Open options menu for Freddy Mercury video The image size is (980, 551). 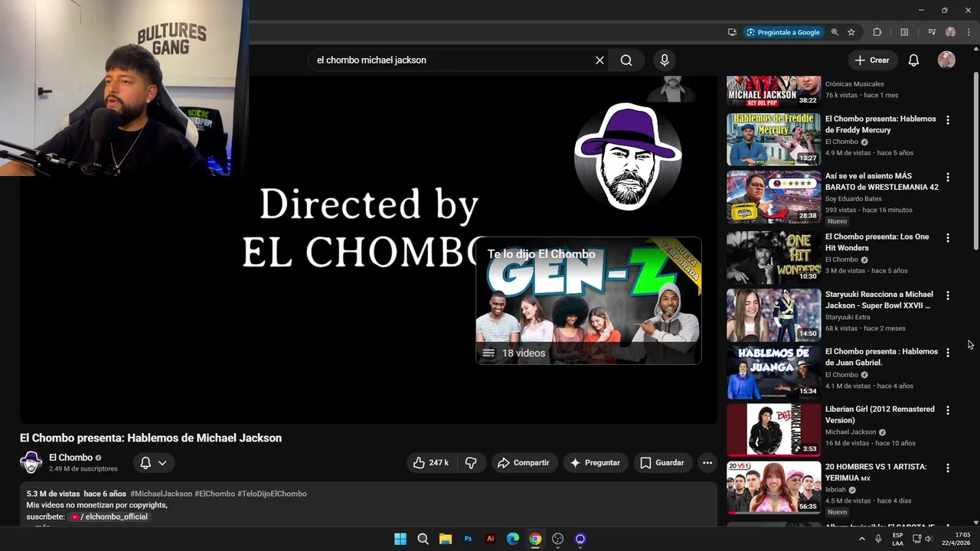pyautogui.click(x=948, y=120)
